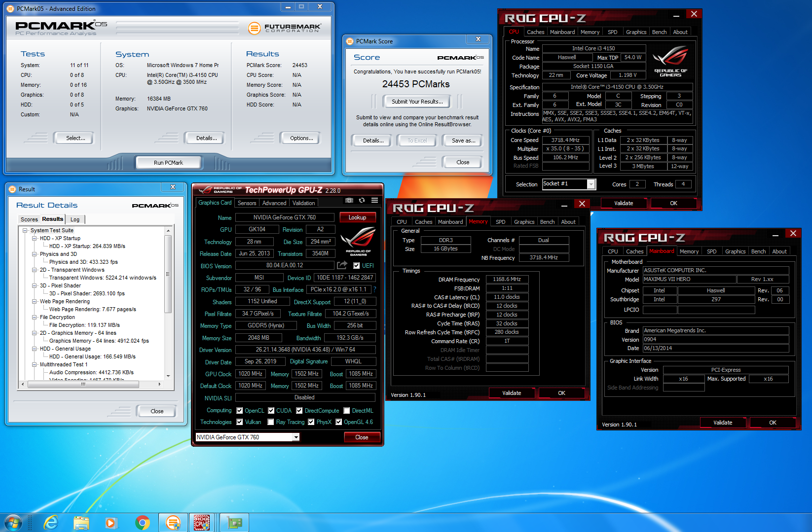
Task: Open the GPU-Z hamburger menu
Action: pos(375,200)
